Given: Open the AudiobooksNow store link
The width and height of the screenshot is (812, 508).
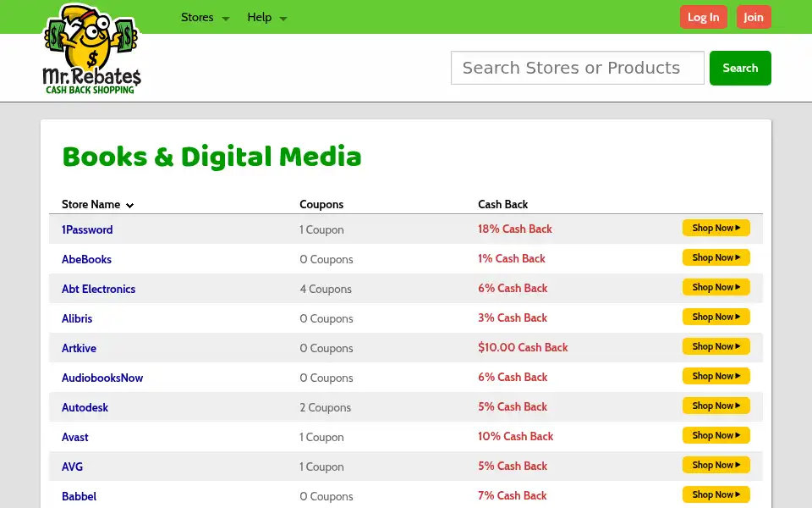Looking at the screenshot, I should click(x=102, y=378).
